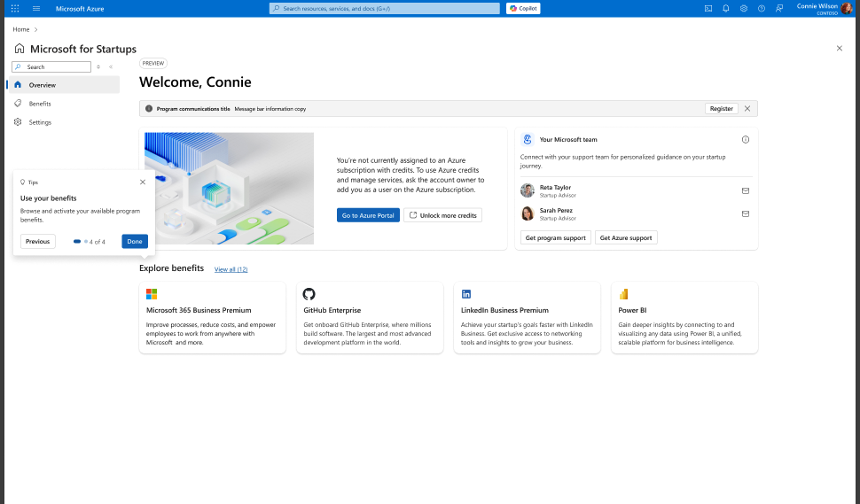The width and height of the screenshot is (860, 504).
Task: Open portal settings gear in top bar
Action: click(744, 8)
